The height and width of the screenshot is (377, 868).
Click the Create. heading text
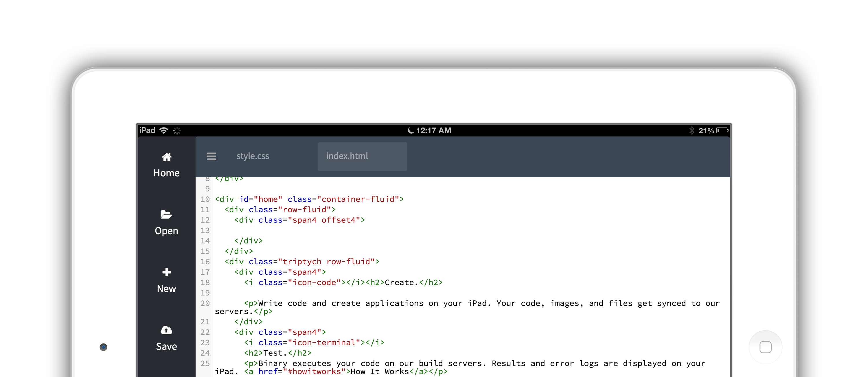[x=402, y=283]
